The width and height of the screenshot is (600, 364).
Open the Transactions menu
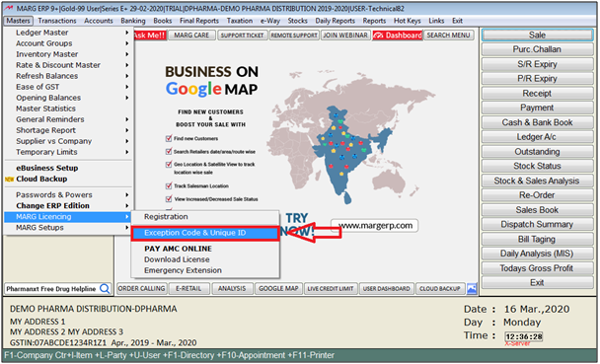pos(57,21)
